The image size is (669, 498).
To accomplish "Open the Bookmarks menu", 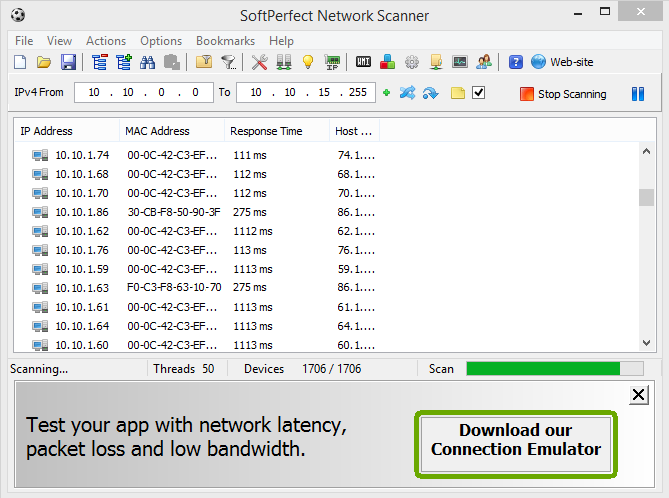I will [225, 41].
